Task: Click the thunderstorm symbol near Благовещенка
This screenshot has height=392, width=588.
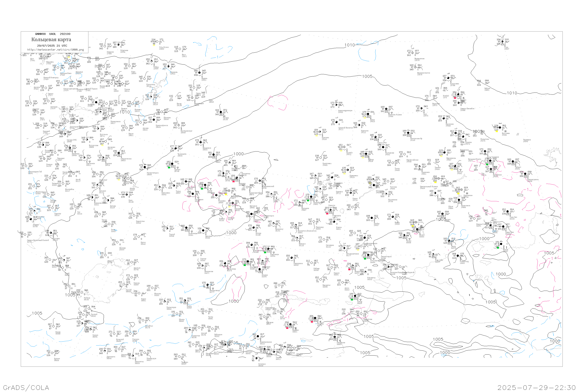Action: tap(229, 177)
